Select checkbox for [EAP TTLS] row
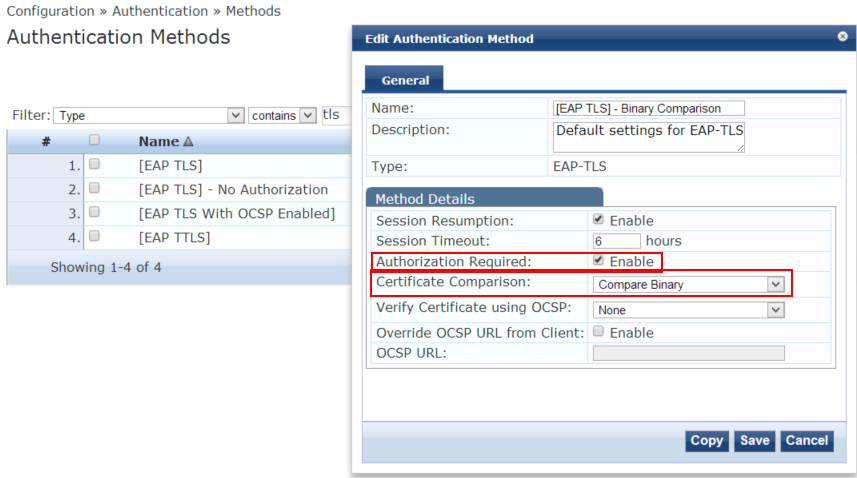This screenshot has height=478, width=857. [x=95, y=235]
